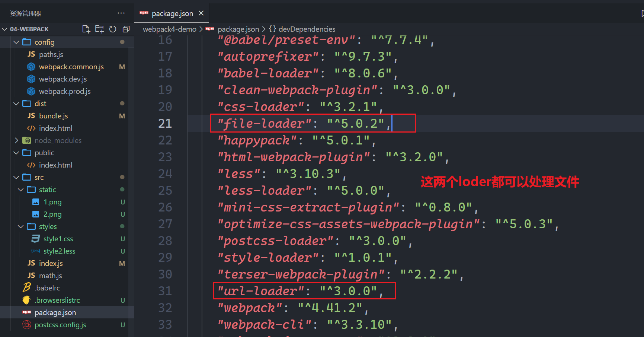Click the npm icon beside package.json in tree
This screenshot has width=644, height=337.
pos(27,312)
